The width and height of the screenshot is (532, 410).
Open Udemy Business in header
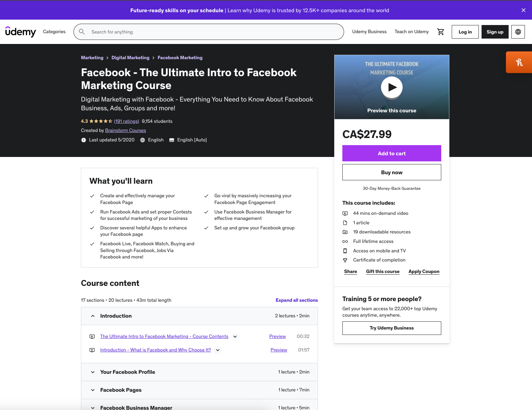point(369,31)
